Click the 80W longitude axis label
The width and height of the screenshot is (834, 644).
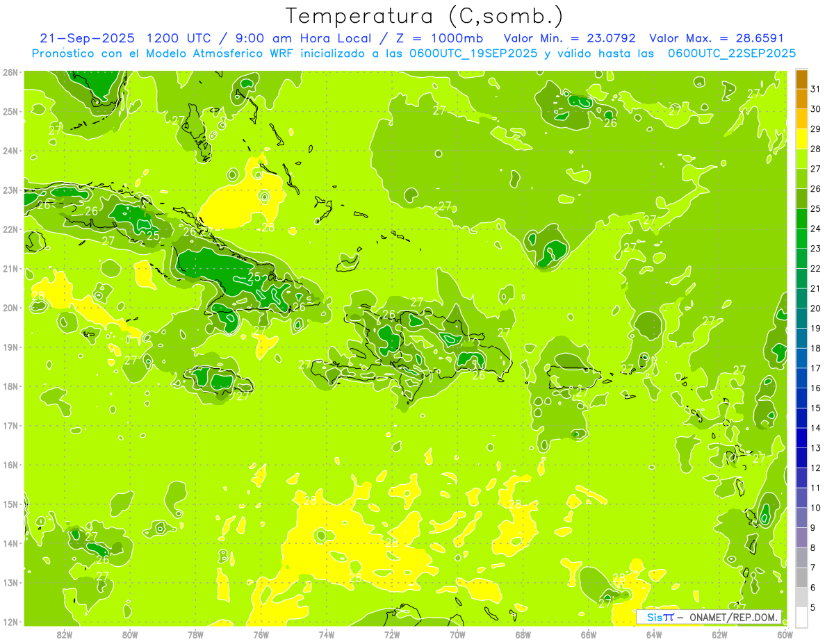[x=130, y=634]
